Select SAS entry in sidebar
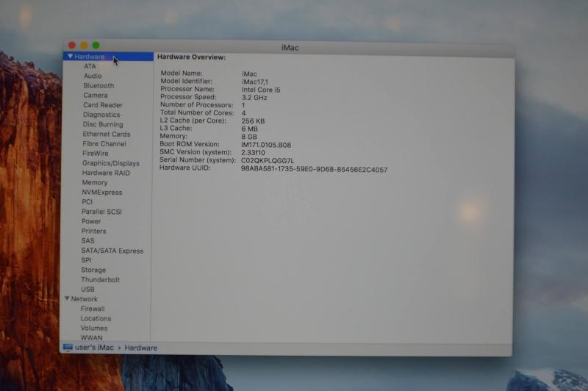Viewport: 588px width, 391px height. 87,240
